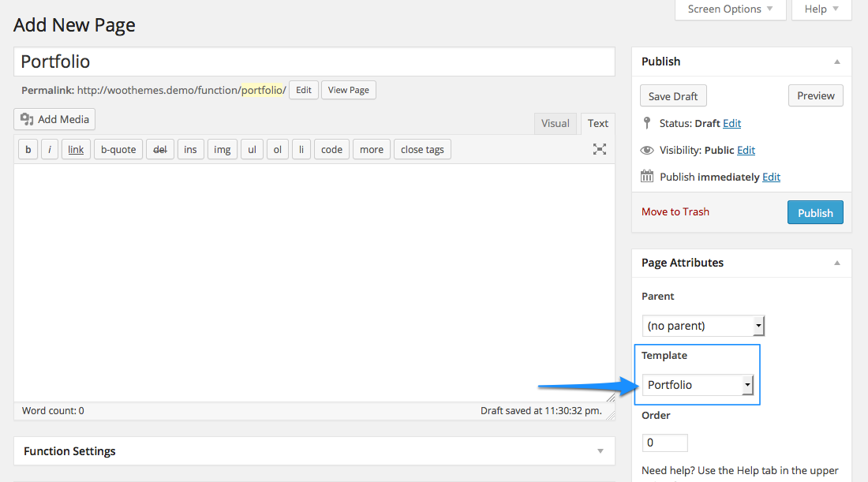Click the Order input field
This screenshot has height=482, width=868.
click(664, 443)
